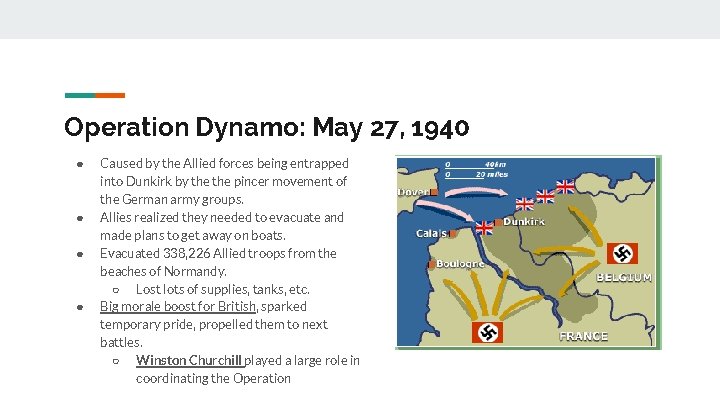Click the slide title 'Operation Dynamo: May 27, 1940'

[266, 127]
